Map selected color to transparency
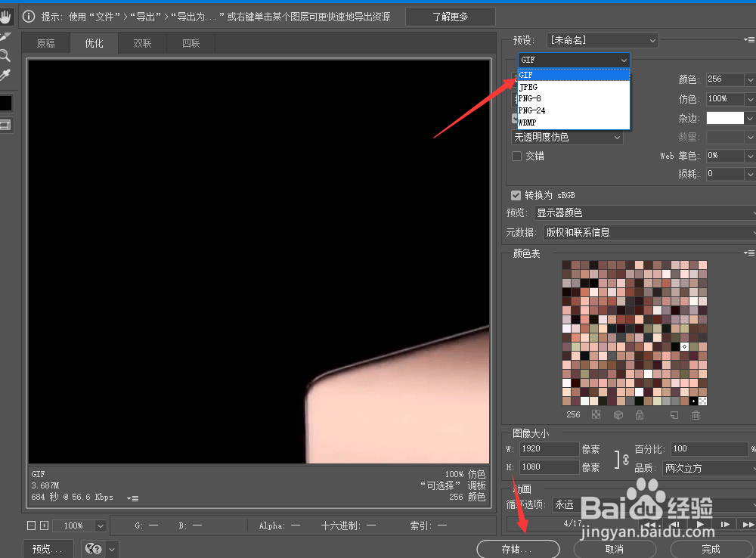The height and width of the screenshot is (558, 756). (x=596, y=414)
